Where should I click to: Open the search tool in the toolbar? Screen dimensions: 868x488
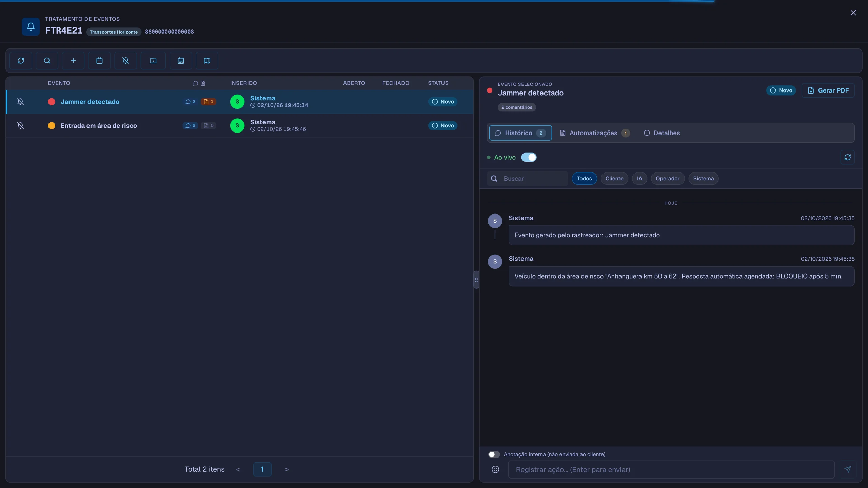[x=47, y=61]
